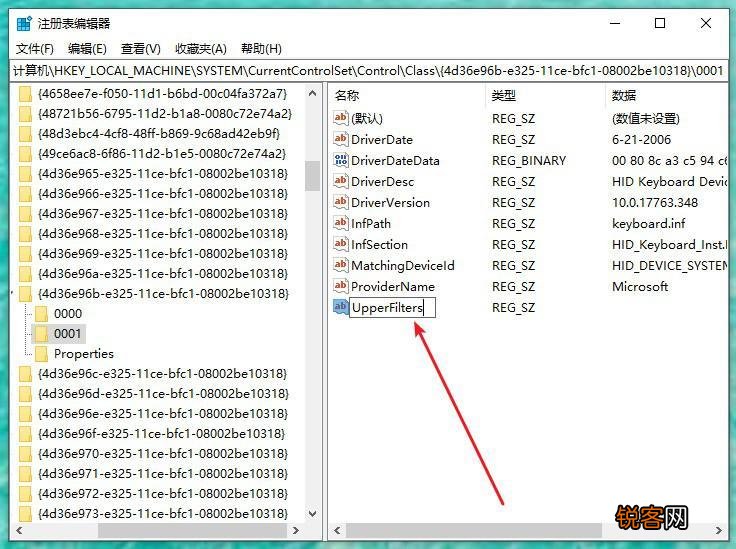Click the tree pane scroll up arrow

click(x=313, y=93)
